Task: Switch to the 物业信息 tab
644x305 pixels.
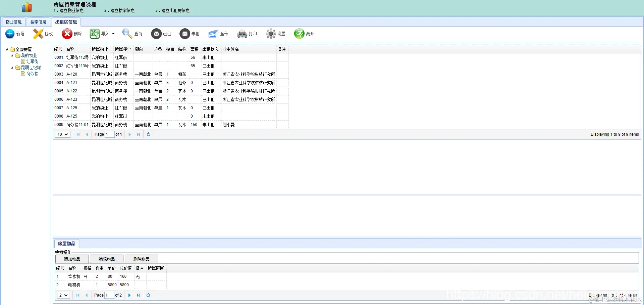Action: 13,22
